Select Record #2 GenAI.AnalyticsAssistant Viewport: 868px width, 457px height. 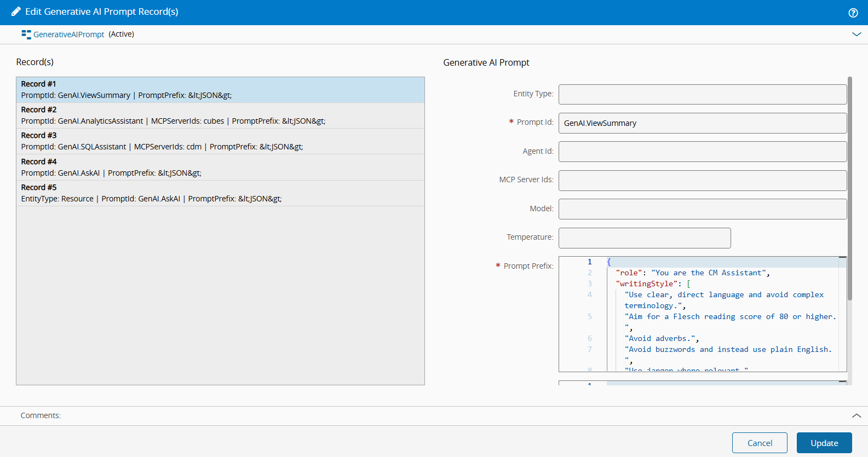click(x=220, y=115)
